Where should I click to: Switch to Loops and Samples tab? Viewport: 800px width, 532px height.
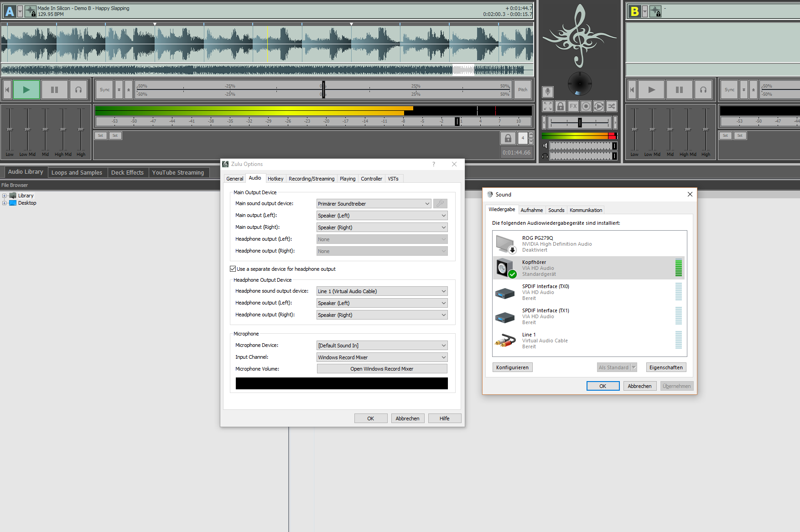pyautogui.click(x=77, y=172)
